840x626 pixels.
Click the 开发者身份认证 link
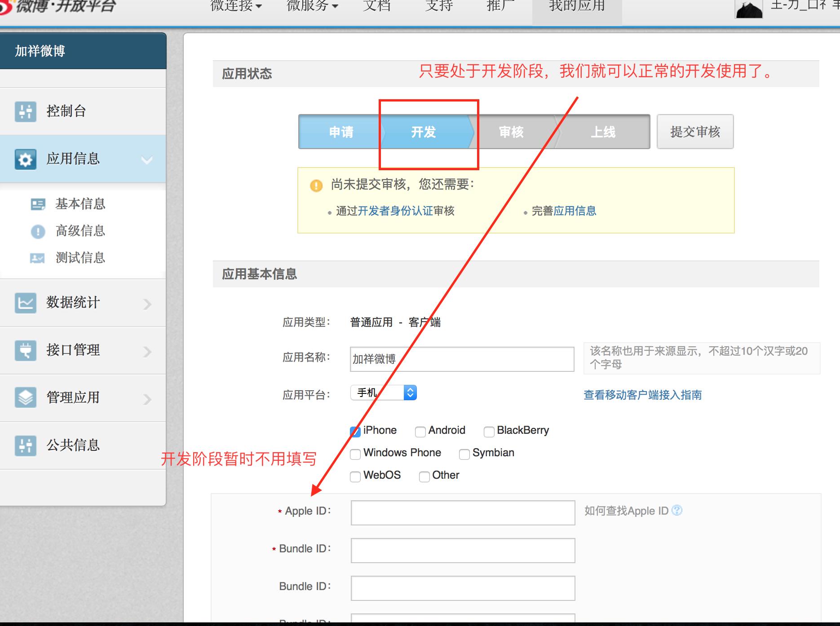click(395, 211)
